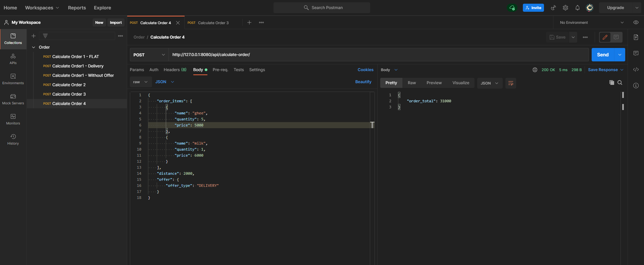Image resolution: width=644 pixels, height=265 pixels.
Task: Click the New button in workspace
Action: pos(99,22)
